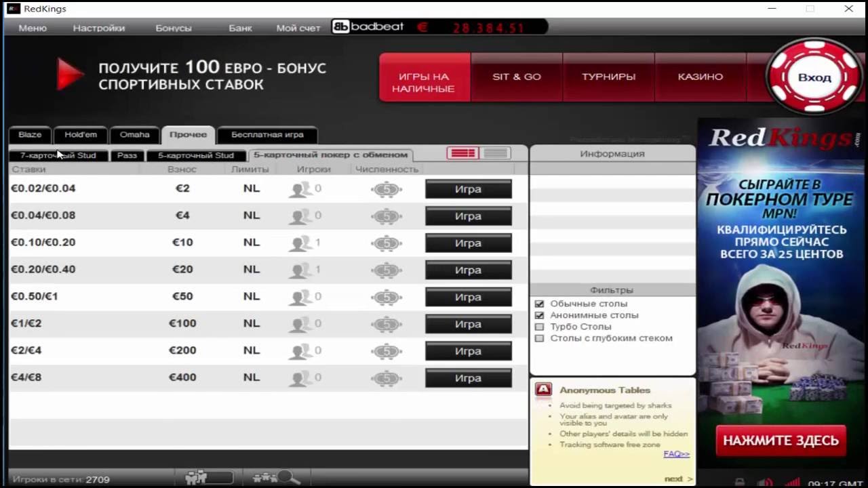Screen dimensions: 868x488
Task: Click the red play arrow promo icon
Action: coord(68,75)
